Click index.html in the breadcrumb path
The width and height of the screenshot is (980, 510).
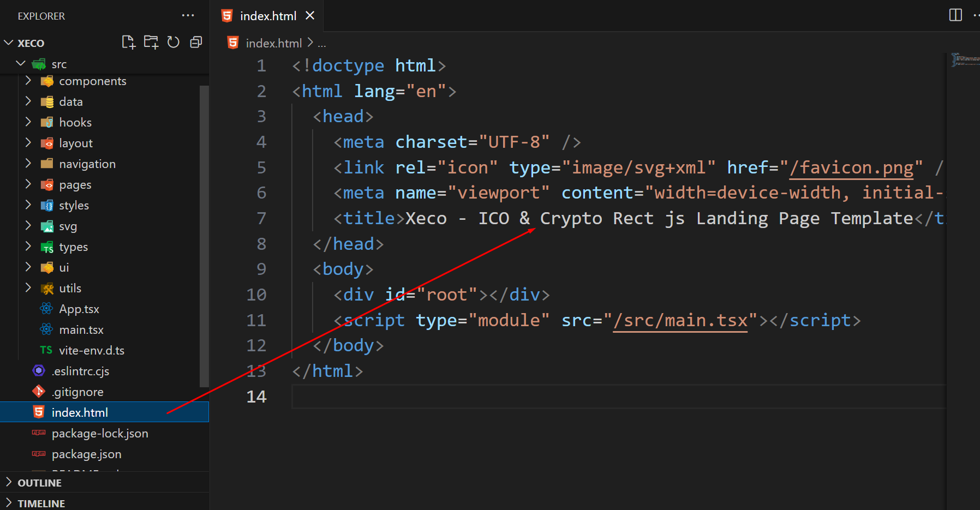tap(273, 43)
